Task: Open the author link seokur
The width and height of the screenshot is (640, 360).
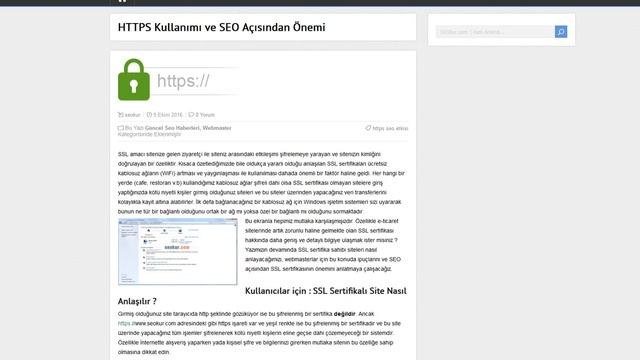Action: [132, 115]
